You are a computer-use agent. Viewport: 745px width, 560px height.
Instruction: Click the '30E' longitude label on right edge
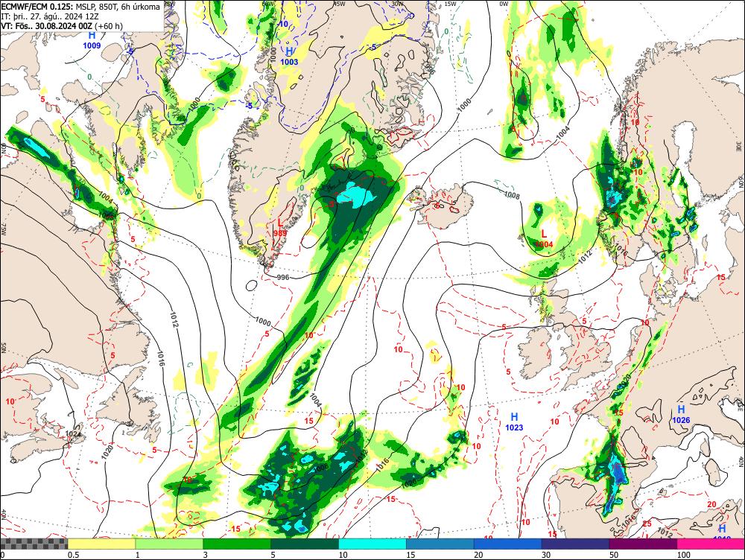pos(739,147)
